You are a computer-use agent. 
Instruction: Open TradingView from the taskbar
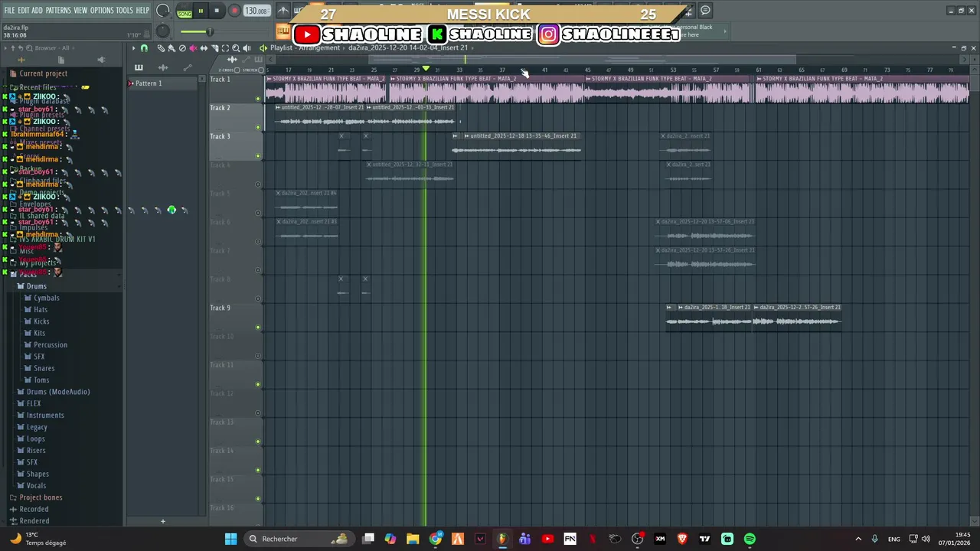click(x=704, y=539)
